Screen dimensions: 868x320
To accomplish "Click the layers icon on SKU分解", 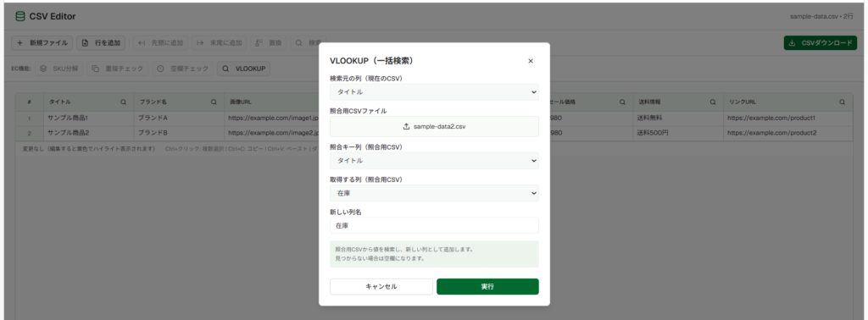I will pyautogui.click(x=43, y=69).
